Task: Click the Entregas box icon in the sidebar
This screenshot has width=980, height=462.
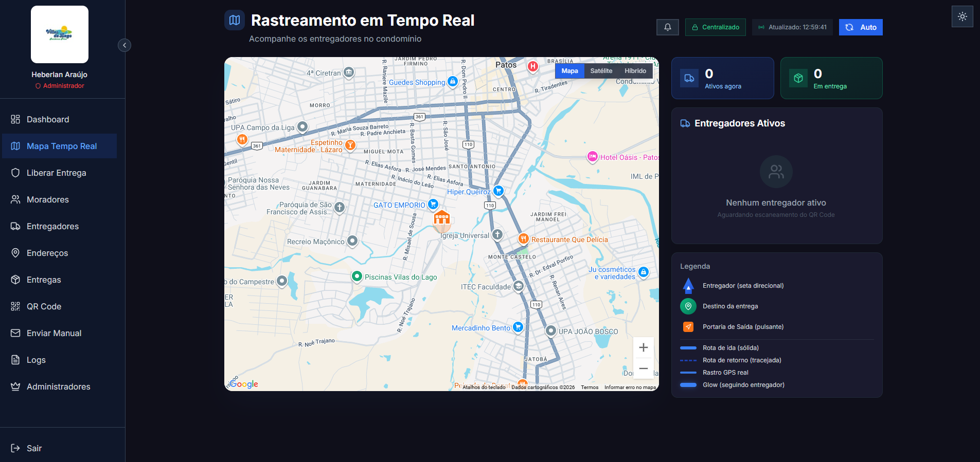Action: pyautogui.click(x=15, y=280)
